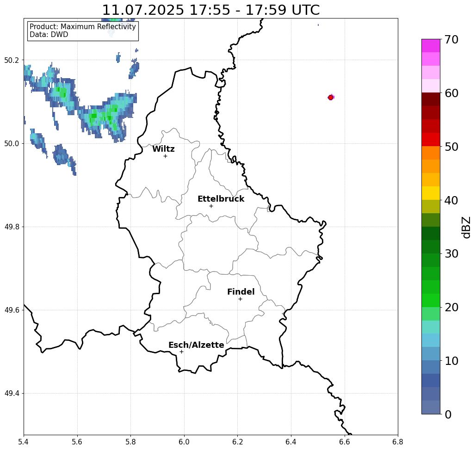Click the latitude tick label '50.0'
This screenshot has height=450, width=476.
pos(12,143)
